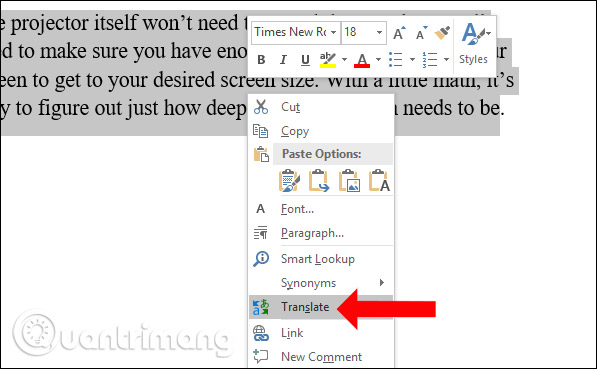The width and height of the screenshot is (597, 369).
Task: Paste as Picture icon
Action: tap(349, 181)
